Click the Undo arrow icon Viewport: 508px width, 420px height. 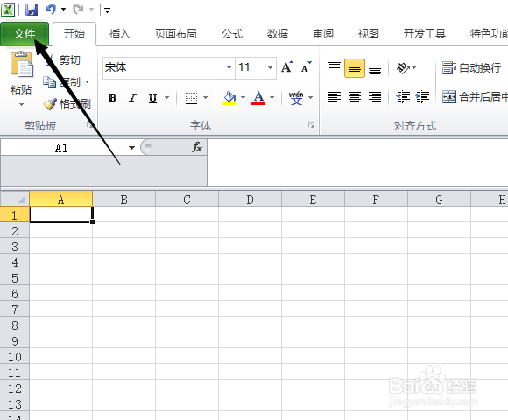pos(51,10)
